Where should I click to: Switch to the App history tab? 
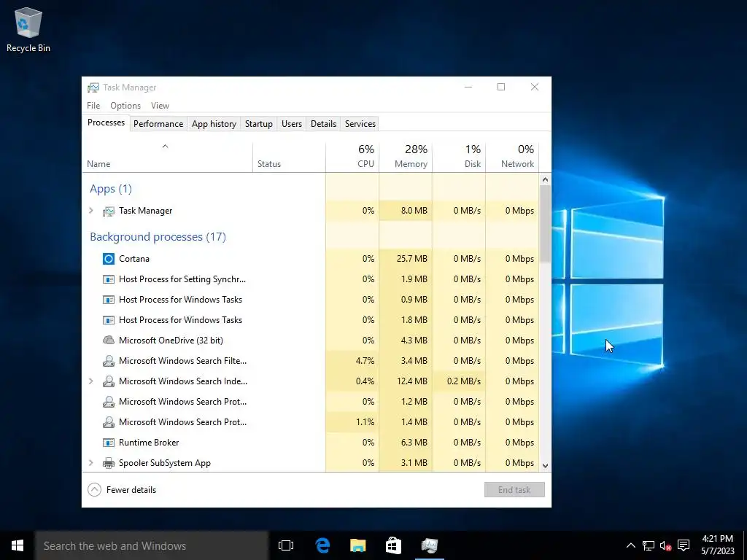(x=214, y=124)
